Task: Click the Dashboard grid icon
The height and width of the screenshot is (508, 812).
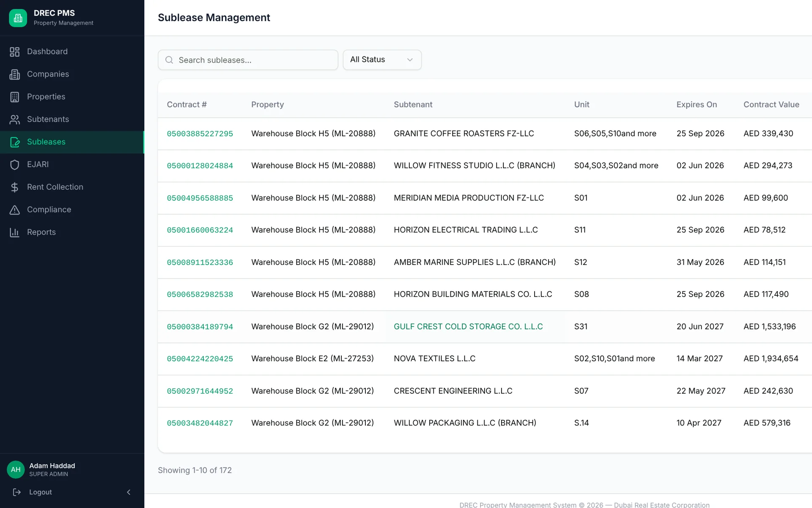Action: (x=15, y=52)
